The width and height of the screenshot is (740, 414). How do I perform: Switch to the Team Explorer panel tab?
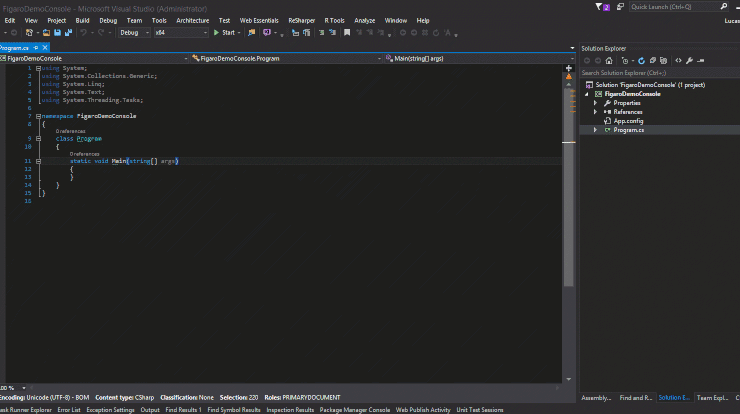pos(712,397)
